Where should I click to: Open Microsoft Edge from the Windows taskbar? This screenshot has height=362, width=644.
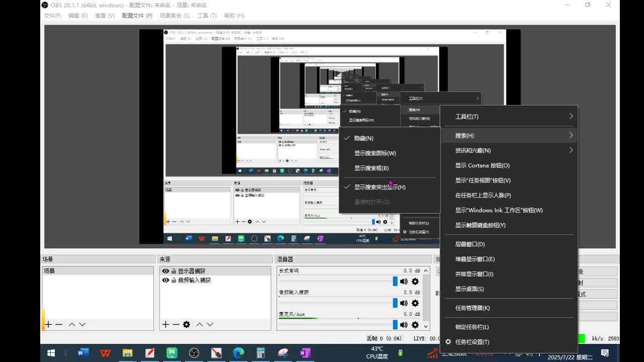point(238,353)
